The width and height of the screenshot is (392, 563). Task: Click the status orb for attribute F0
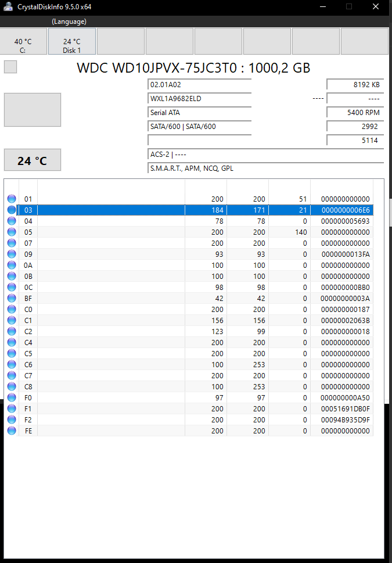pos(12,397)
